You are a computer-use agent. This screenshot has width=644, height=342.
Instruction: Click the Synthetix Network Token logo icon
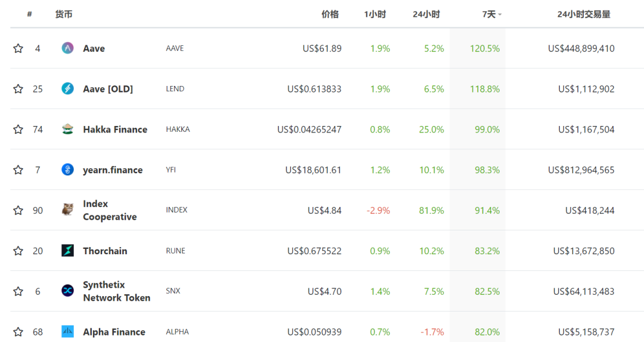coord(67,291)
